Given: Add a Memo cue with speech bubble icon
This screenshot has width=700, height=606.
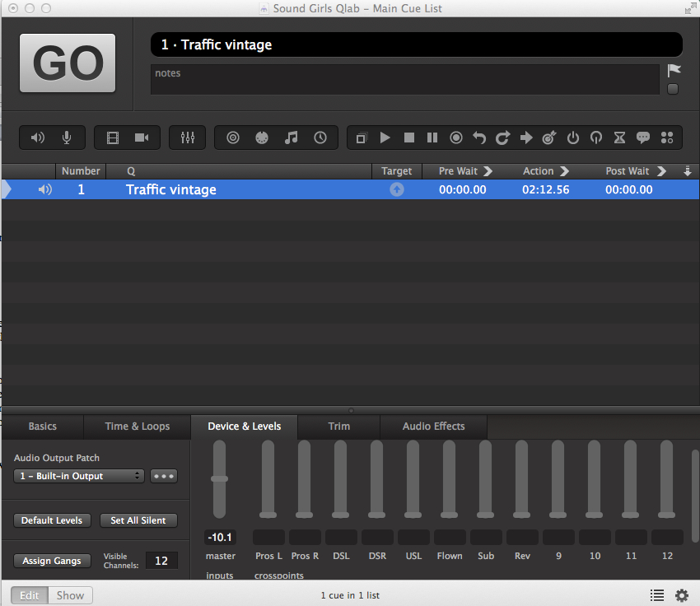Looking at the screenshot, I should point(643,138).
